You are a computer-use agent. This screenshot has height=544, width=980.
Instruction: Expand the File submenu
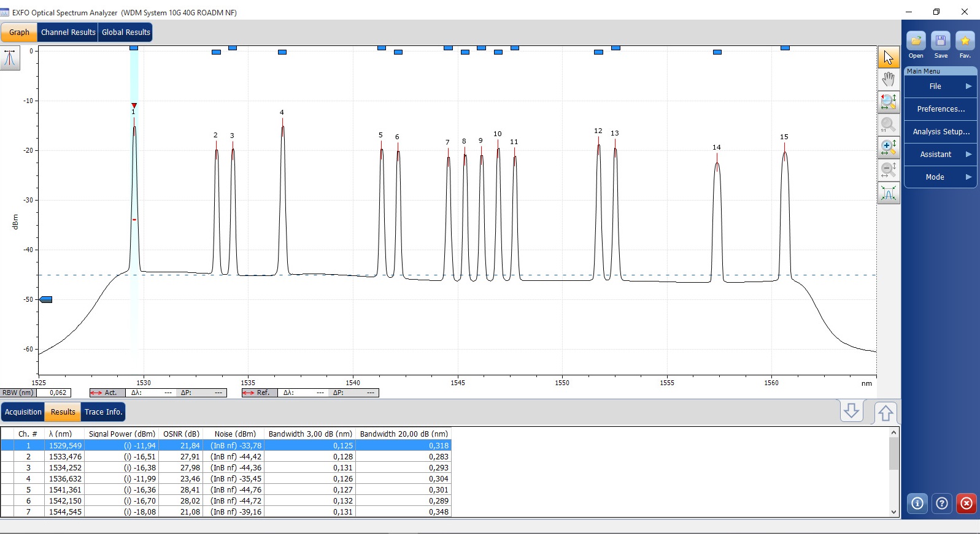940,86
